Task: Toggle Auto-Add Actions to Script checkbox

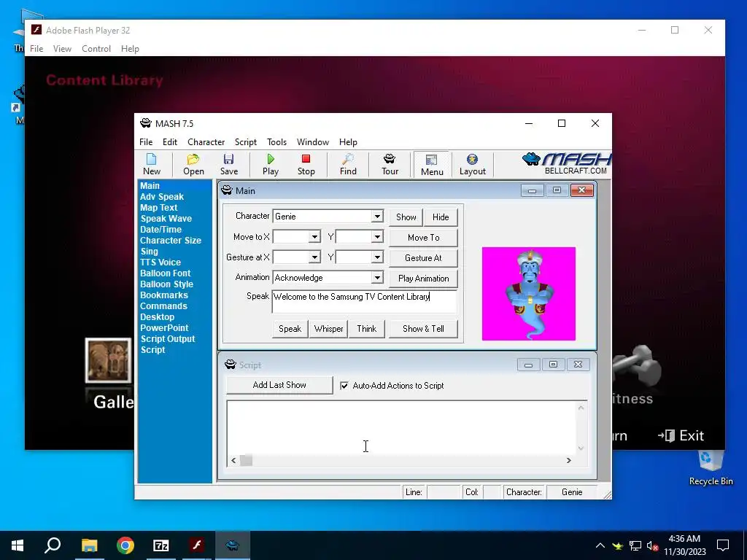Action: [x=344, y=386]
